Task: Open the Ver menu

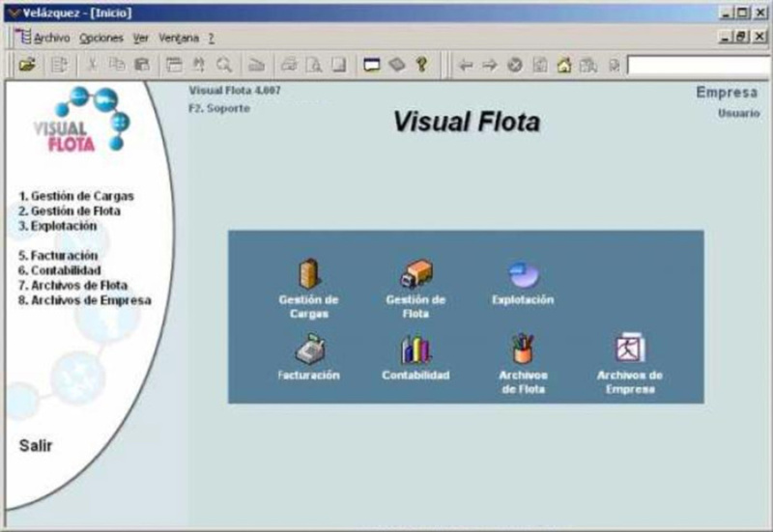Action: pos(140,38)
